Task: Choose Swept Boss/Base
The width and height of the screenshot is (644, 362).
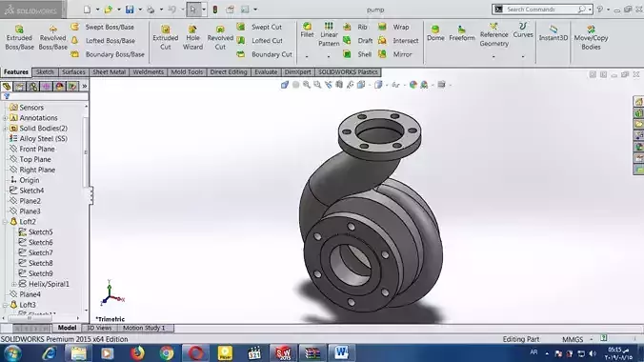Action: [x=102, y=27]
